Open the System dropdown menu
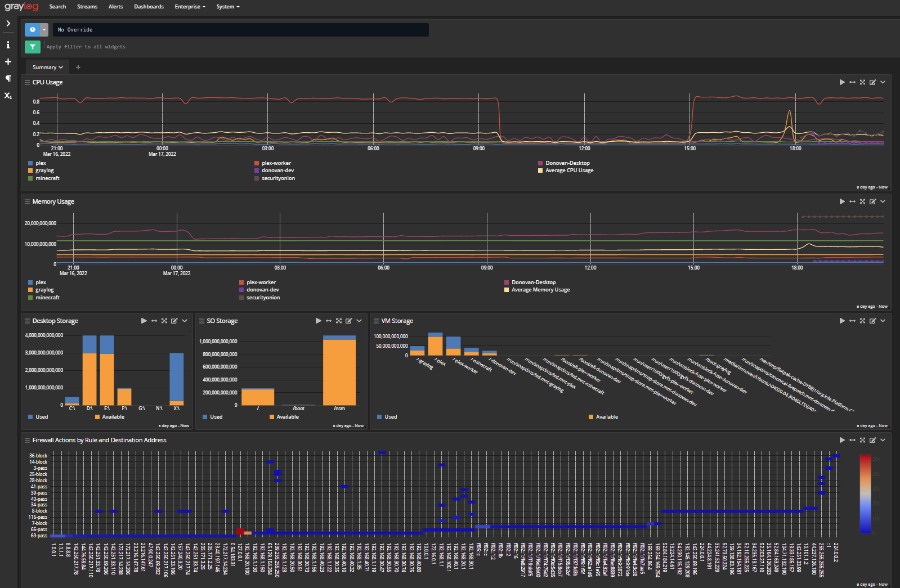The image size is (900, 588). [227, 7]
